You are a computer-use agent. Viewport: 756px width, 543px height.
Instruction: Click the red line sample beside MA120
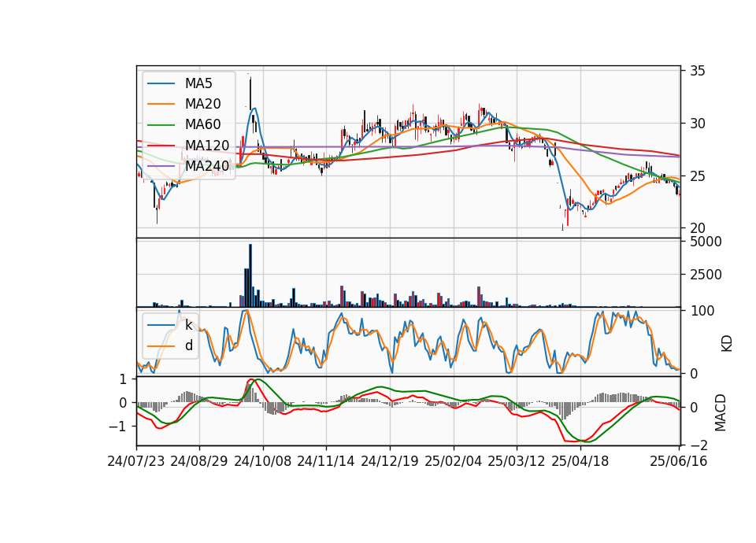tap(161, 146)
